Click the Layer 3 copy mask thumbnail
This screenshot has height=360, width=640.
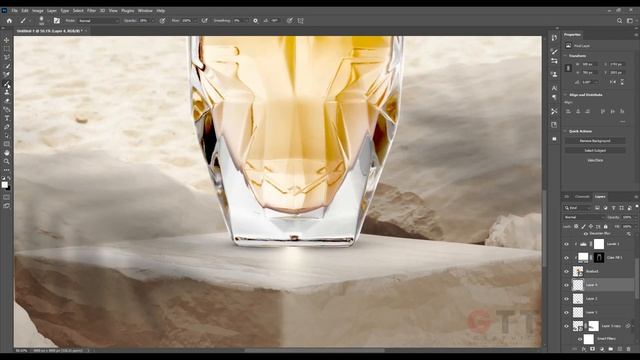(593, 326)
